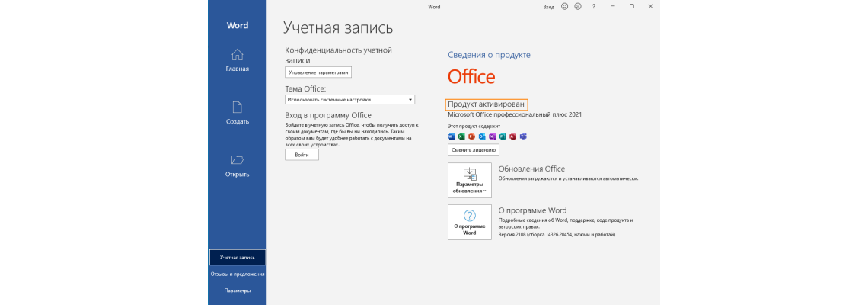Open the Создать page in sidebar
Viewport: 868px width, 305px height.
(237, 113)
